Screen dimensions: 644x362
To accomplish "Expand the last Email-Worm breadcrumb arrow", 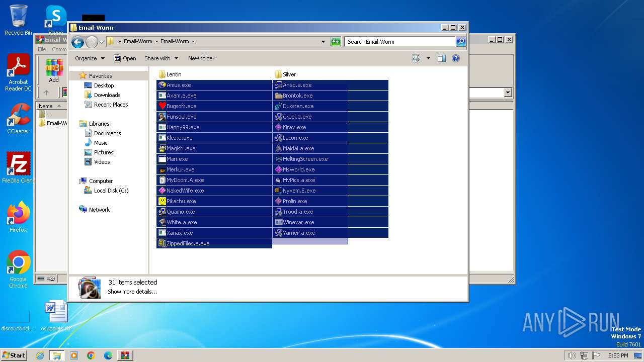I will 193,42.
